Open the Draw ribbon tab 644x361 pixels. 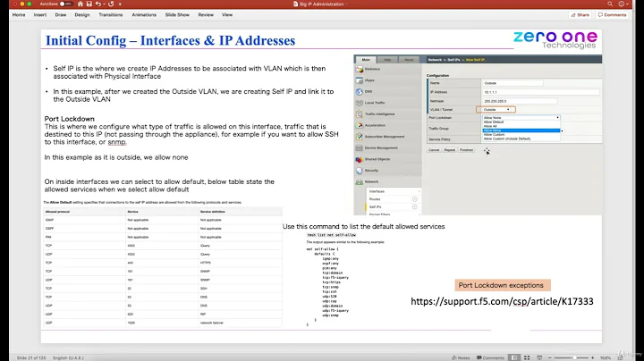point(61,15)
